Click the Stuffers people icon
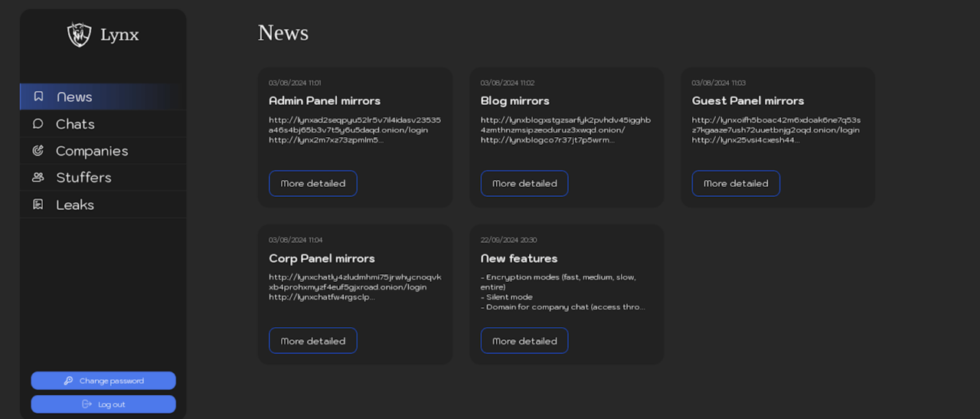Screen dimensions: 980x419 [x=38, y=178]
